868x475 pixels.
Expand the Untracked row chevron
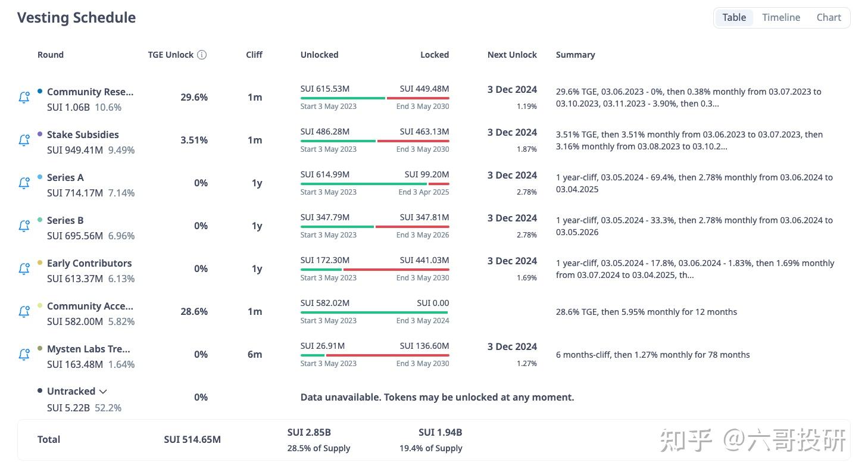(x=103, y=392)
